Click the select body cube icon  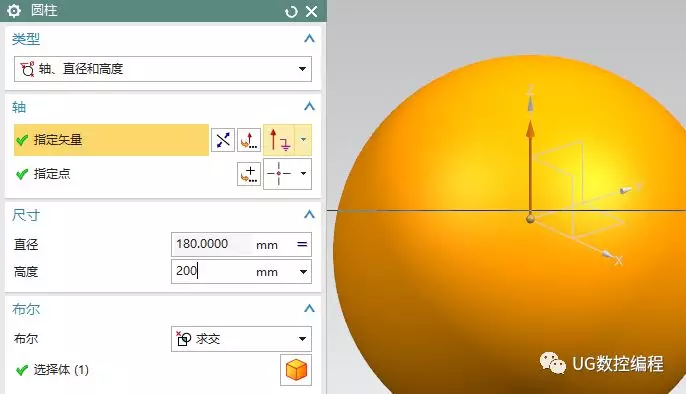pos(296,370)
